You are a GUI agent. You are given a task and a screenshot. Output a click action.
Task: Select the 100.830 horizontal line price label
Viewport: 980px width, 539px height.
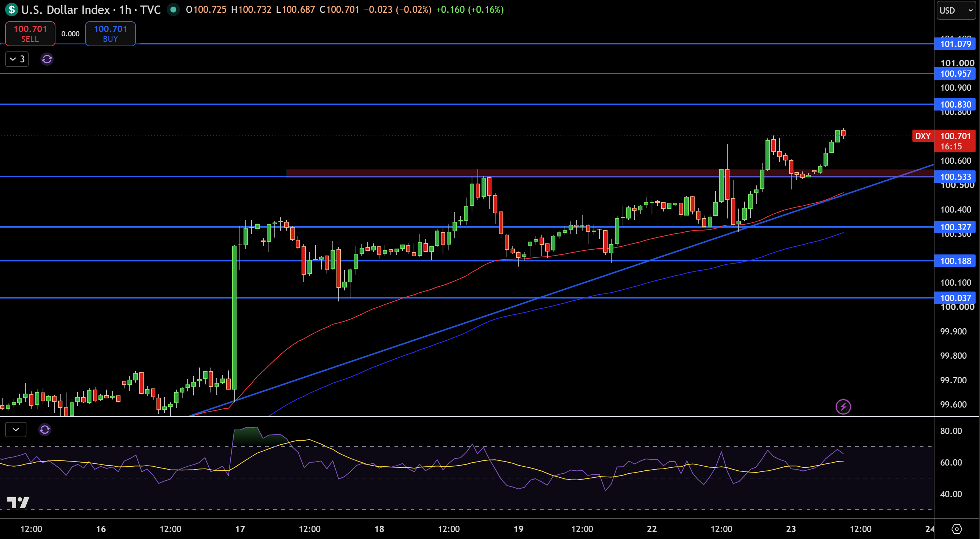tap(955, 104)
